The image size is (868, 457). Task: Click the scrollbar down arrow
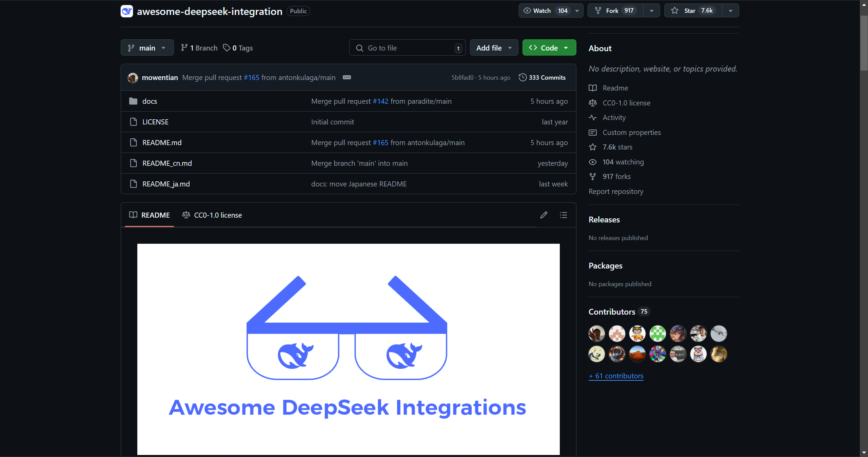tap(864, 453)
